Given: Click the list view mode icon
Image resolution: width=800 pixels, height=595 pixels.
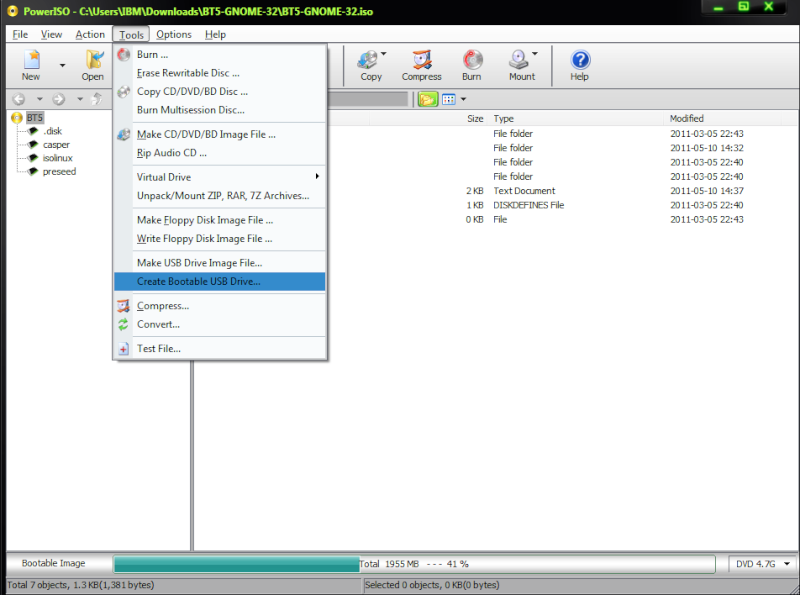Looking at the screenshot, I should (448, 99).
